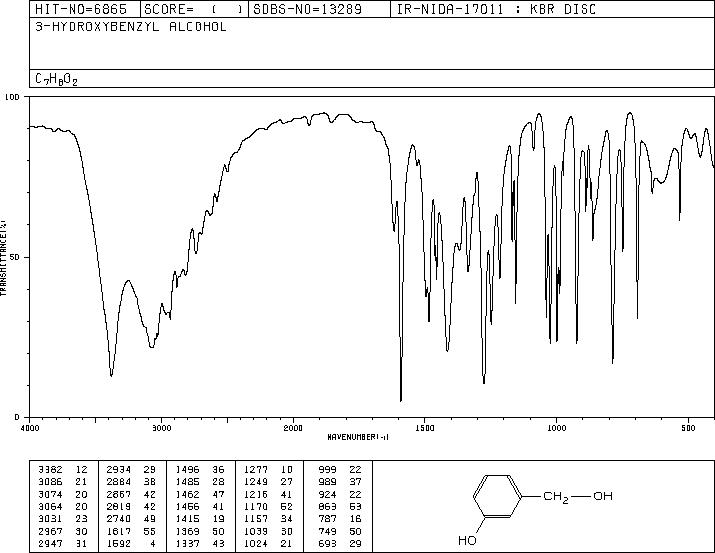This screenshot has width=715, height=553.
Task: Click peak value 1039 in the table
Action: pos(256,532)
